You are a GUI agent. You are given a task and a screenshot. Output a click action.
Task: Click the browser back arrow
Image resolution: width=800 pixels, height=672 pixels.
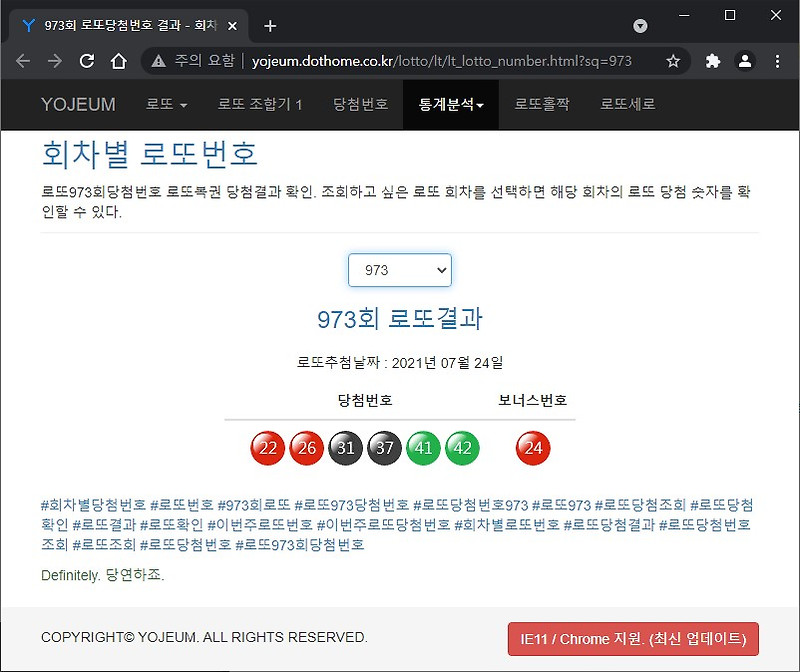click(23, 61)
